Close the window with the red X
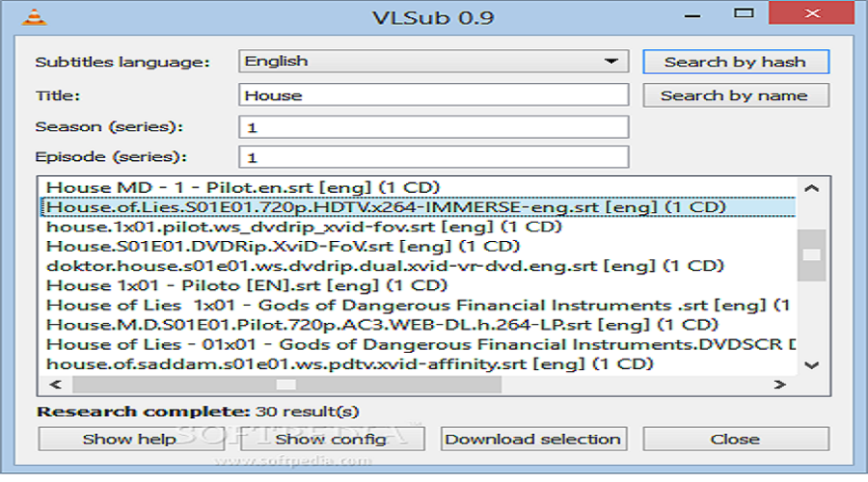Image resolution: width=868 pixels, height=482 pixels. click(x=812, y=13)
